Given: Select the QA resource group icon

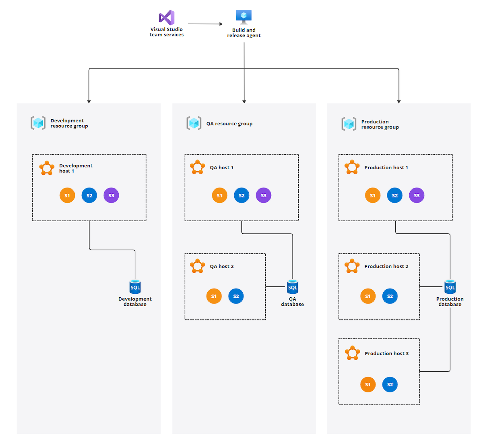Looking at the screenshot, I should (194, 123).
